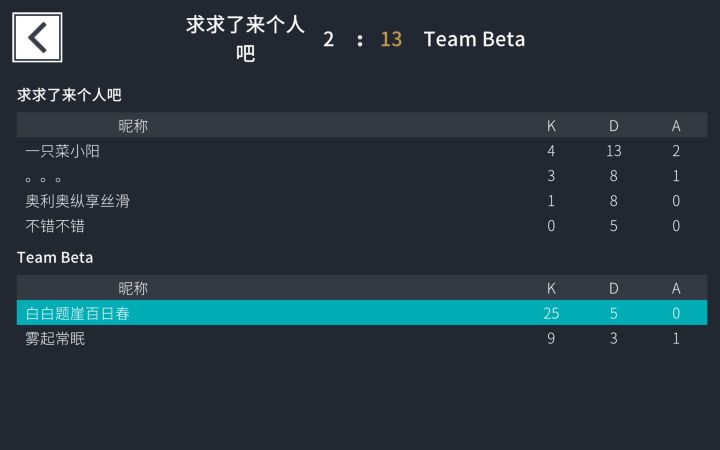Select the 。。。 player row
Viewport: 720px width, 450px height.
click(x=361, y=176)
